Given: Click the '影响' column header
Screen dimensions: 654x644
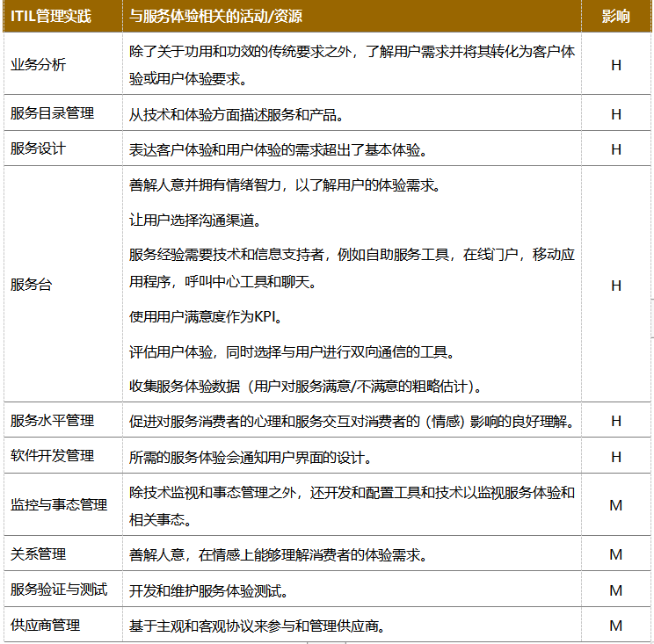Looking at the screenshot, I should 615,17.
